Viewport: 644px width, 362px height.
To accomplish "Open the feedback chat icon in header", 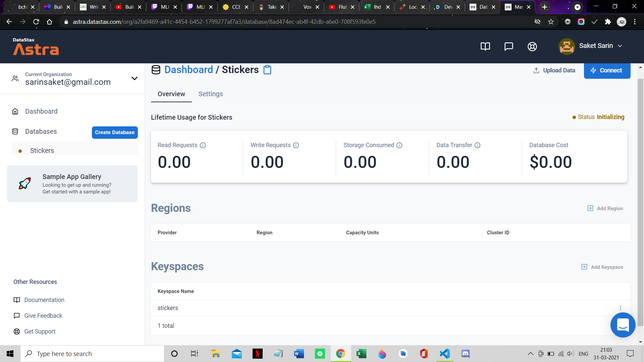I will coord(508,46).
